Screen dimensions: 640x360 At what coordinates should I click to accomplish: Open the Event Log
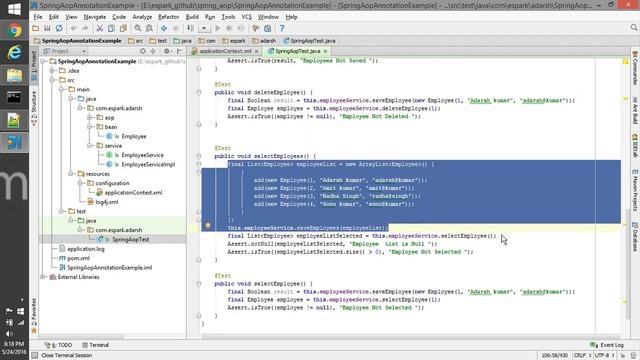(607, 345)
